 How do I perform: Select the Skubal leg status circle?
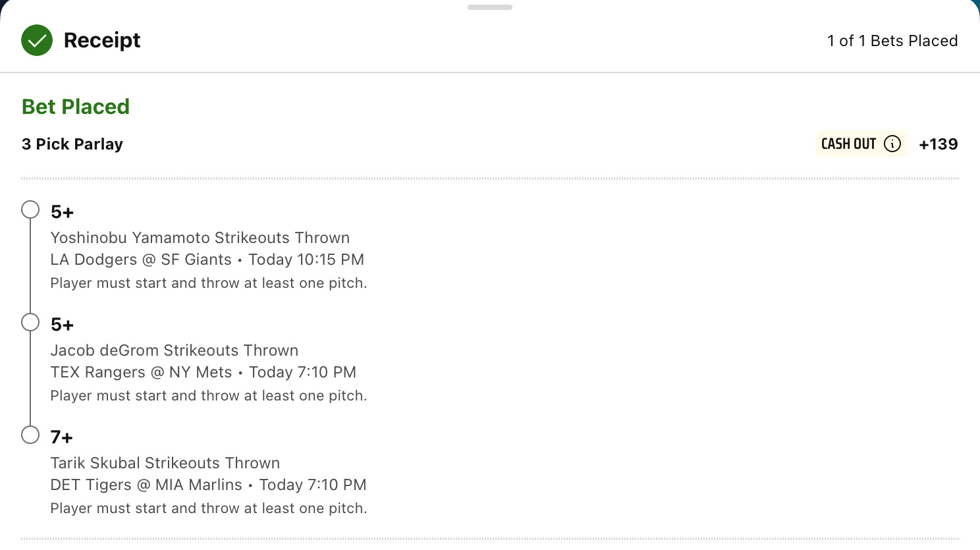click(30, 435)
